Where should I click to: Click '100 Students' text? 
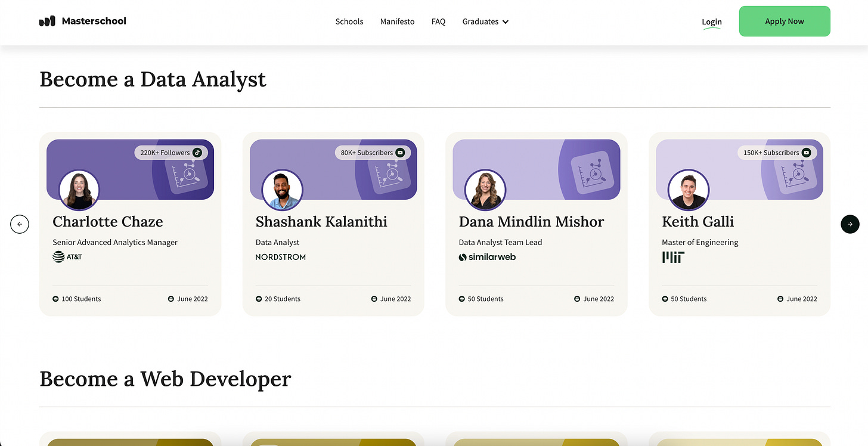(x=81, y=299)
